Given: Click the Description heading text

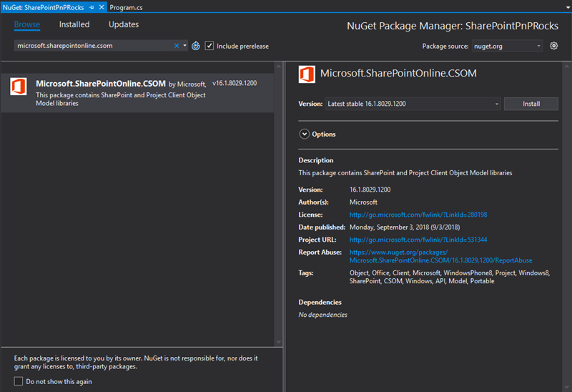Looking at the screenshot, I should (x=316, y=160).
